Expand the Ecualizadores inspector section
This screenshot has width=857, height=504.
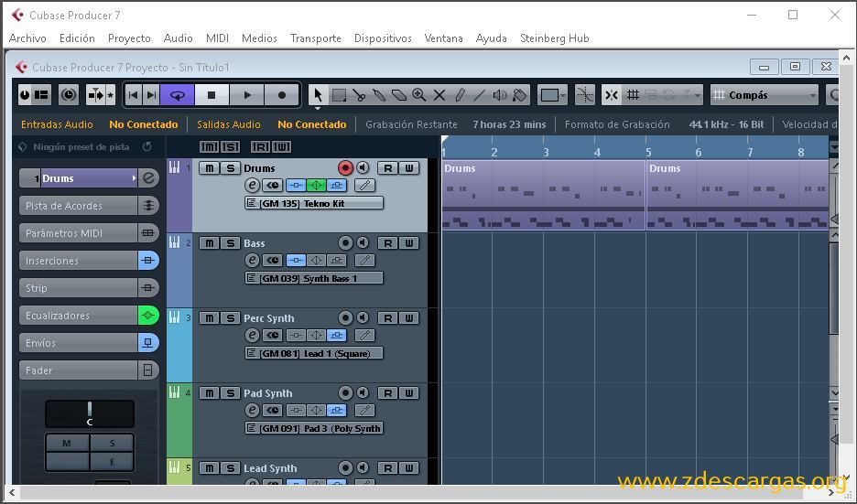(x=78, y=315)
